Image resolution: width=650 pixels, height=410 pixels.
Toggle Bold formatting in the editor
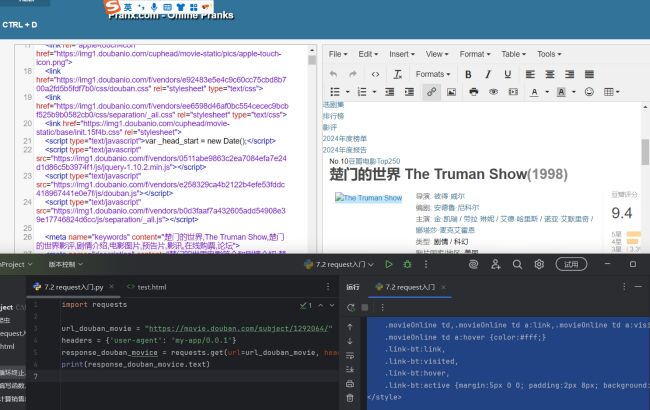pyautogui.click(x=468, y=74)
